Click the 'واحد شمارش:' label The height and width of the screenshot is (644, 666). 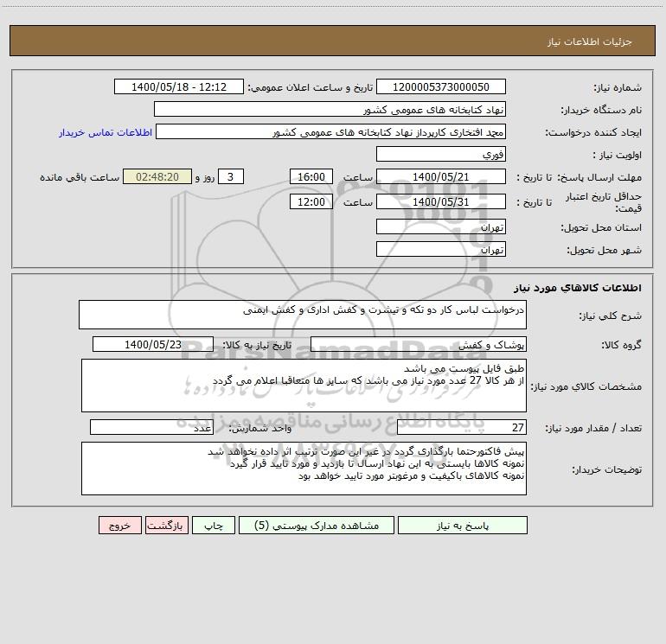260,429
